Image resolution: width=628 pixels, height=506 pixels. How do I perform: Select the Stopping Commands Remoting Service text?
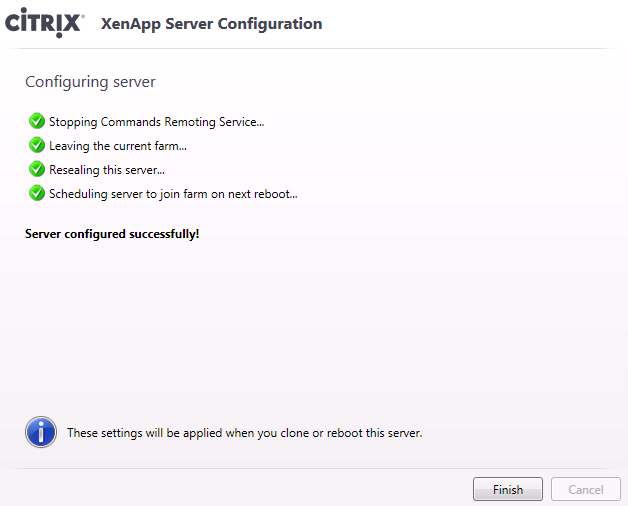coord(156,122)
